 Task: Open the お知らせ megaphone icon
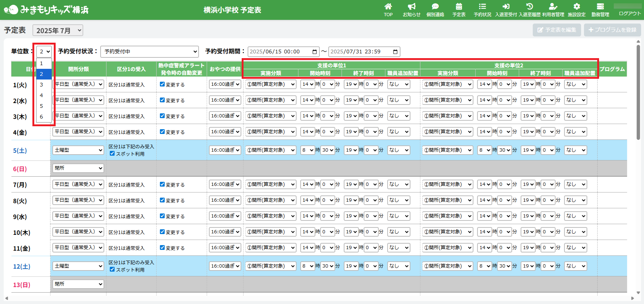point(412,7)
